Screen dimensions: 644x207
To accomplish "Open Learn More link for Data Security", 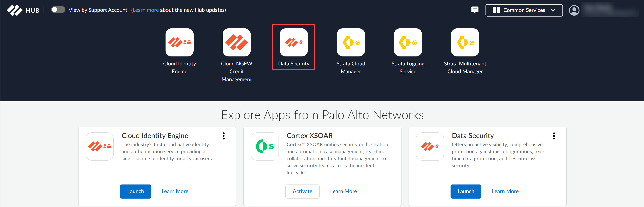I will [505, 191].
